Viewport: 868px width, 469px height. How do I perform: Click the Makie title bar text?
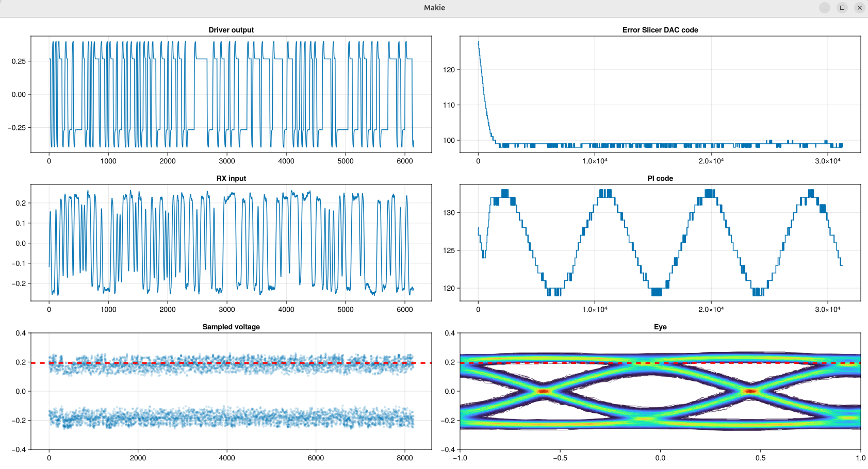pyautogui.click(x=434, y=8)
